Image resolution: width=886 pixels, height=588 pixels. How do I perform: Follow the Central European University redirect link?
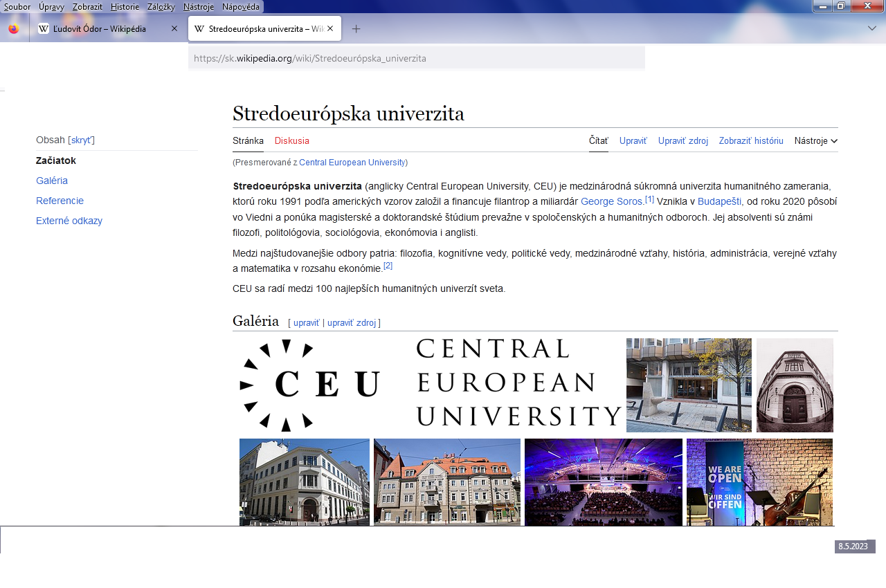(x=352, y=163)
